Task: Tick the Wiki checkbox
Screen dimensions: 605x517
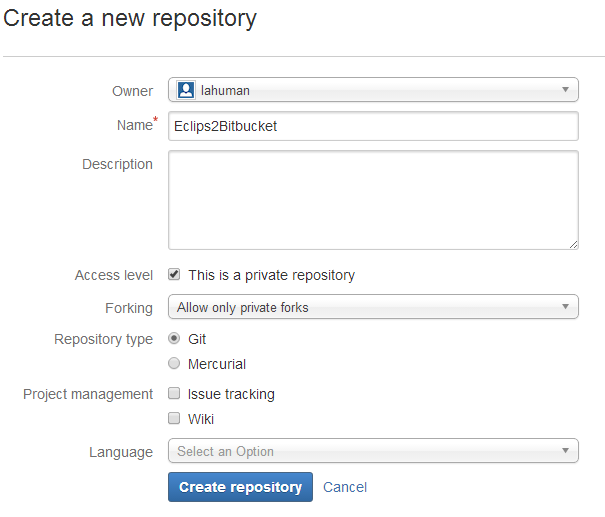Action: click(174, 419)
